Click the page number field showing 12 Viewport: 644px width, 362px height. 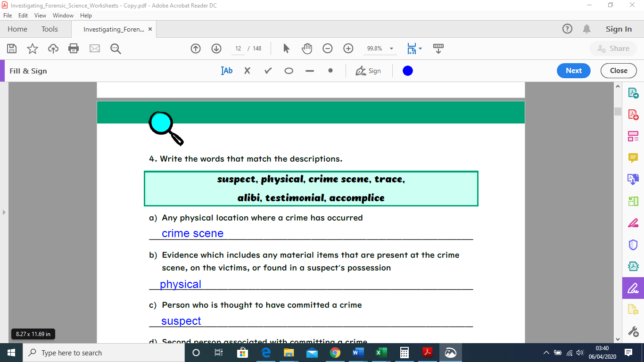[x=239, y=48]
